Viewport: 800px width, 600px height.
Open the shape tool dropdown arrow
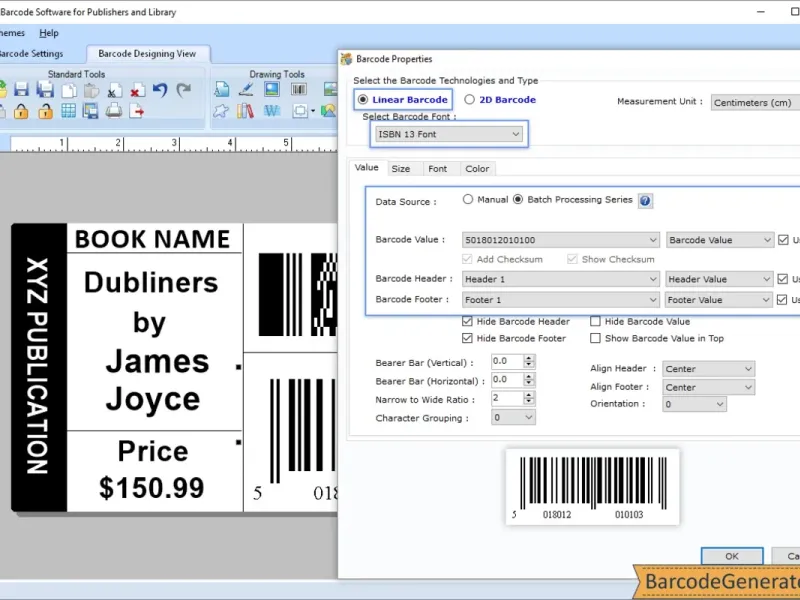pyautogui.click(x=313, y=111)
